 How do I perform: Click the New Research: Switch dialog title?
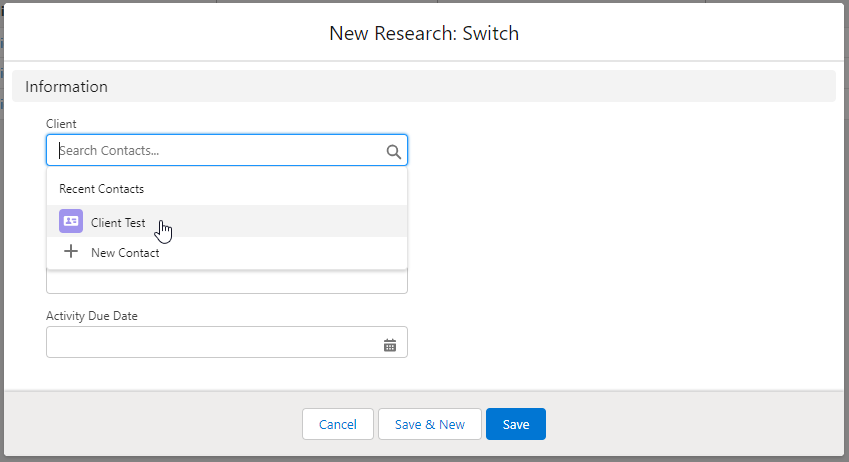pyautogui.click(x=424, y=33)
